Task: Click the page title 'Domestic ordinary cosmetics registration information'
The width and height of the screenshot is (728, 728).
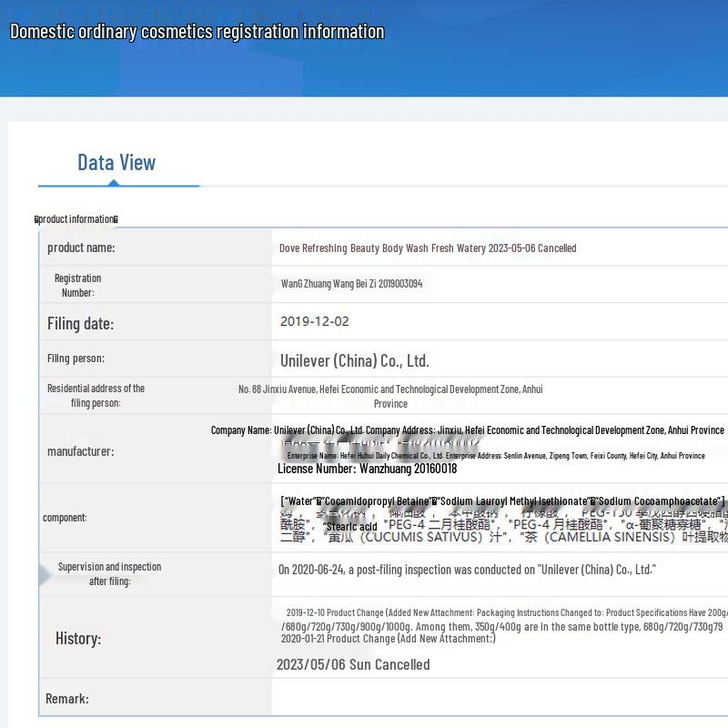Action: 197,32
